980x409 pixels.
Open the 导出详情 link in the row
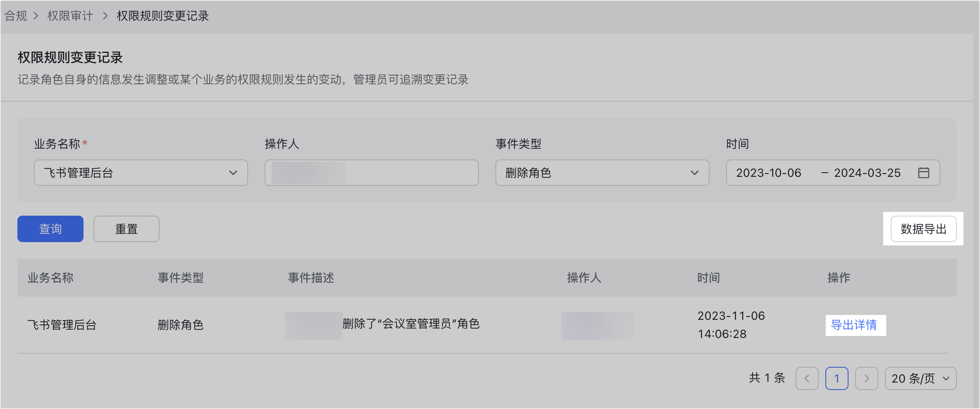[854, 325]
